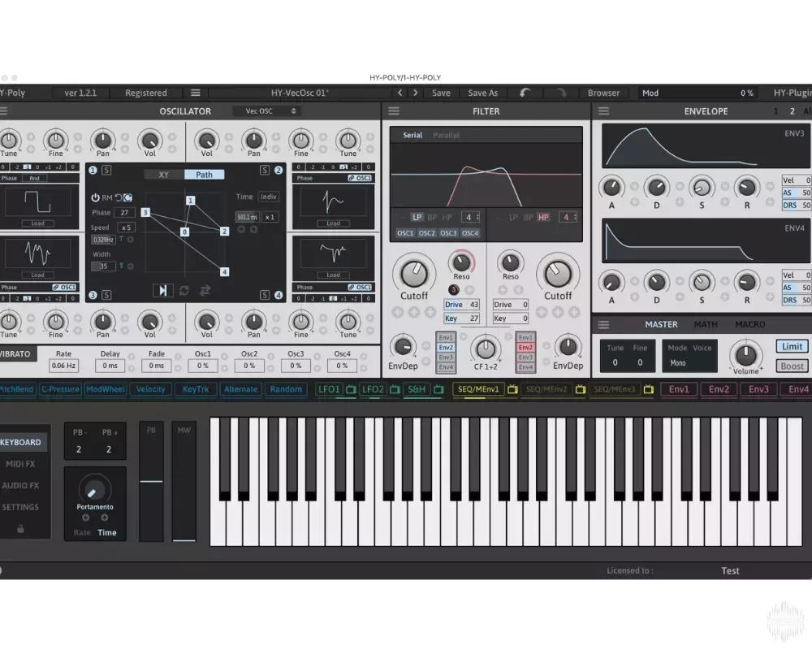This screenshot has height=650, width=812.
Task: Go to the previous preset arrow
Action: (400, 93)
